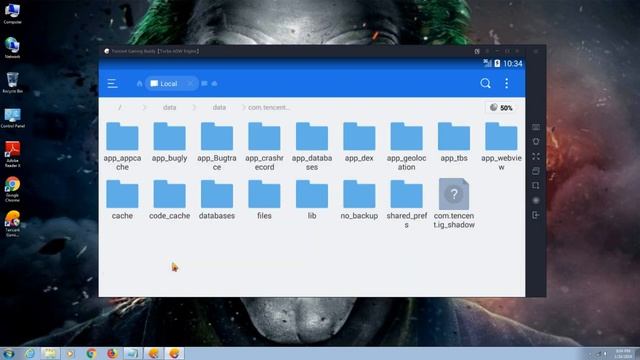Go to the home icon beside Local tab

coord(139,83)
